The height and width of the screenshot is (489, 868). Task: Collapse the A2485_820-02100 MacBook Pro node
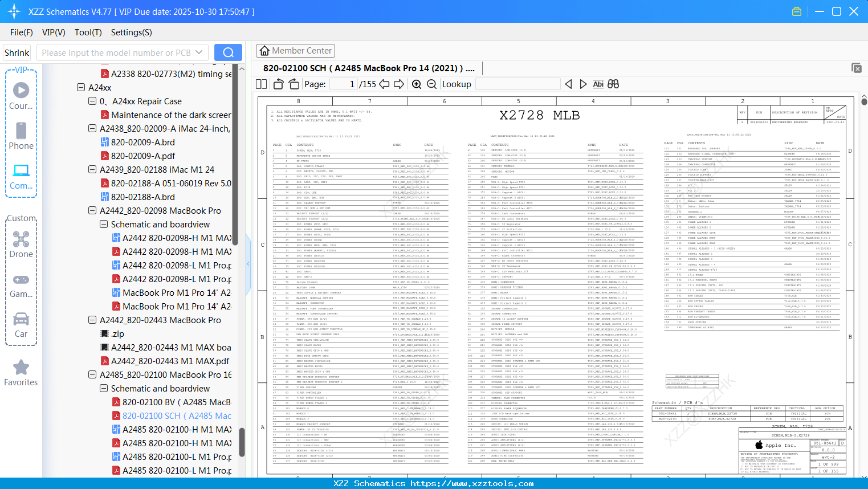click(92, 375)
